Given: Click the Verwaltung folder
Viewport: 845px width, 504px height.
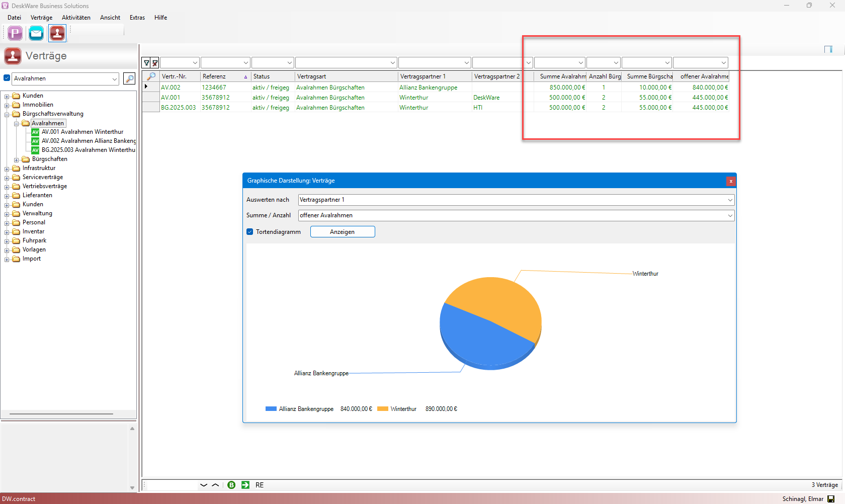Looking at the screenshot, I should pos(37,213).
